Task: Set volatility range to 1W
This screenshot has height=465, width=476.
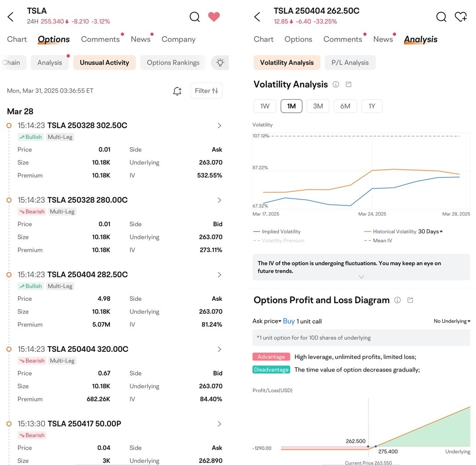Action: point(265,106)
